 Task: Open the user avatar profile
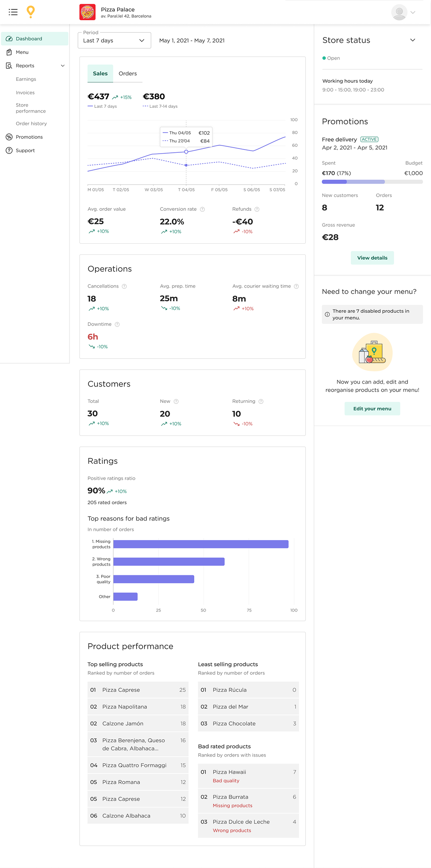(x=399, y=12)
